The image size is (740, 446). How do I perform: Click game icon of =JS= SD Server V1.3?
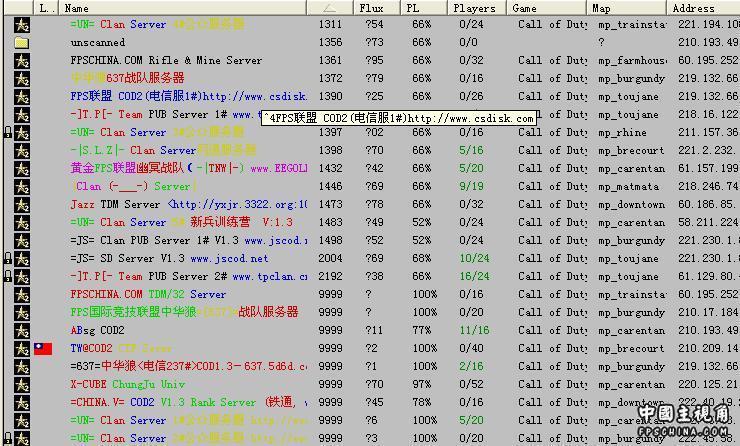[22, 259]
